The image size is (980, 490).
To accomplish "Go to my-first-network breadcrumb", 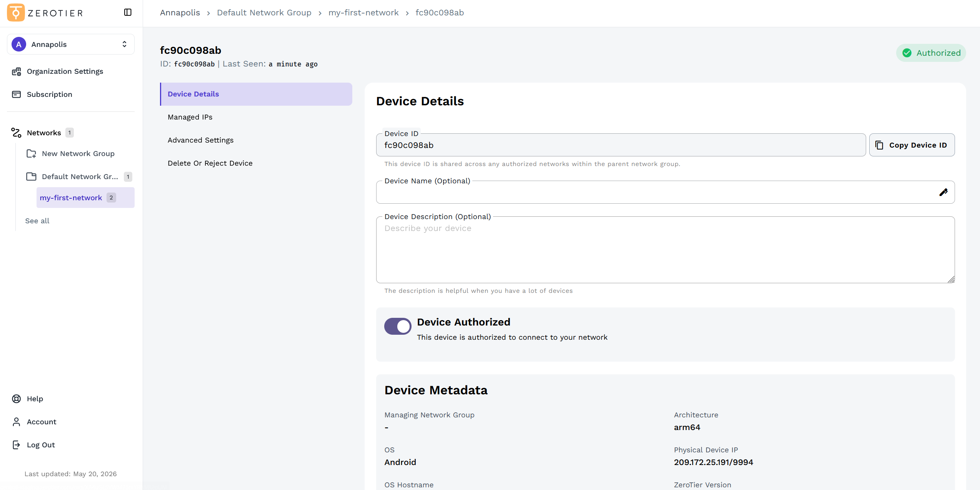I will click(363, 13).
